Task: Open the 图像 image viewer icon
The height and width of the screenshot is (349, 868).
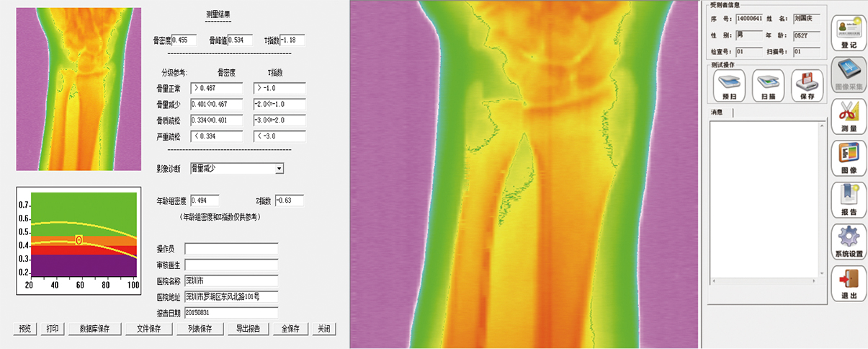Action: (849, 157)
